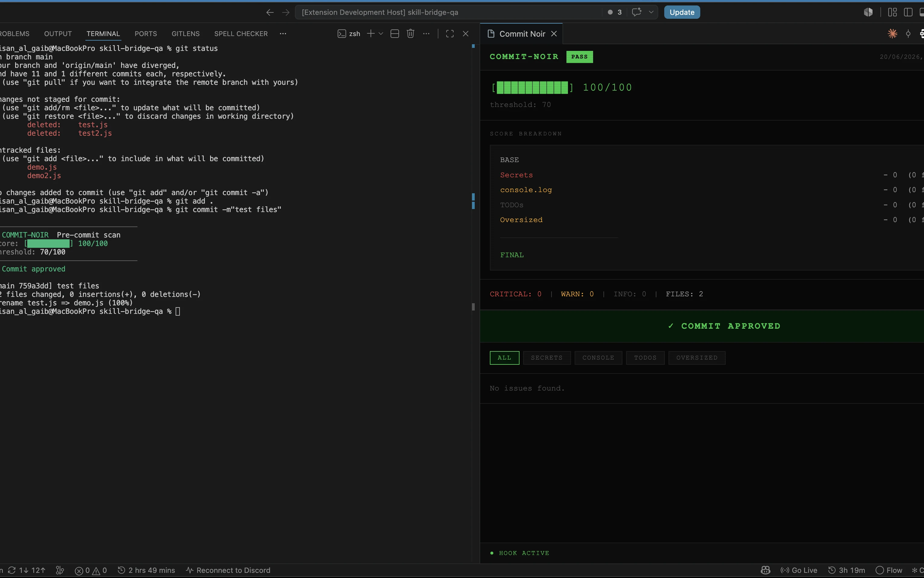Click the Copilot shield icon in title bar
Image resolution: width=924 pixels, height=578 pixels.
coord(868,12)
